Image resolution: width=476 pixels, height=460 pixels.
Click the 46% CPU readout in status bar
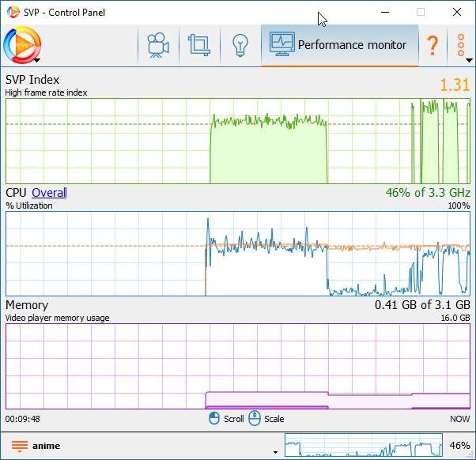459,446
